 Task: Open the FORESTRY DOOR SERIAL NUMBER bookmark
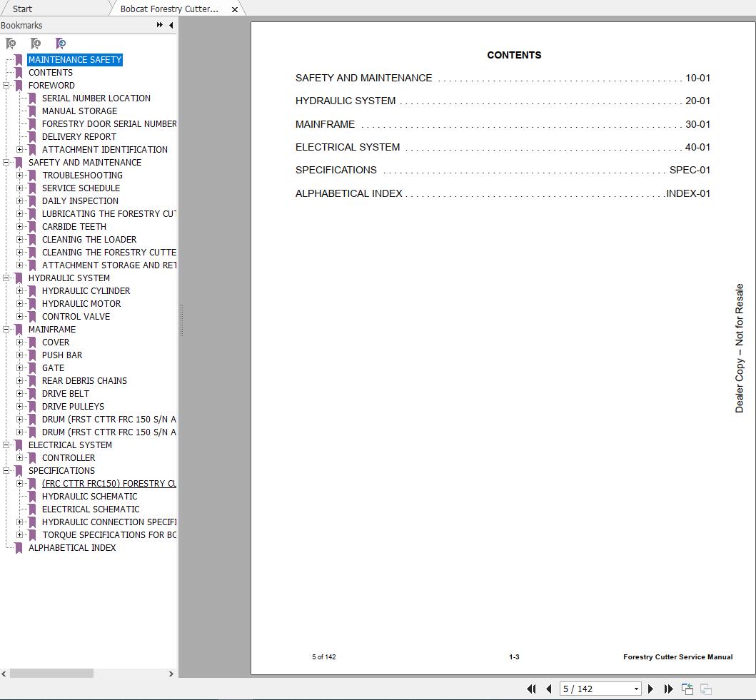coord(109,124)
